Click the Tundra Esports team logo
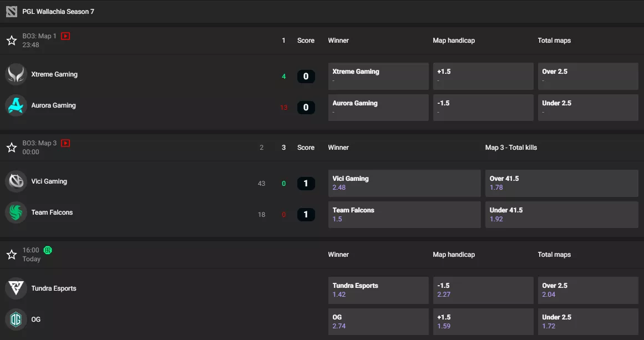Viewport: 644px width, 340px height. point(16,288)
